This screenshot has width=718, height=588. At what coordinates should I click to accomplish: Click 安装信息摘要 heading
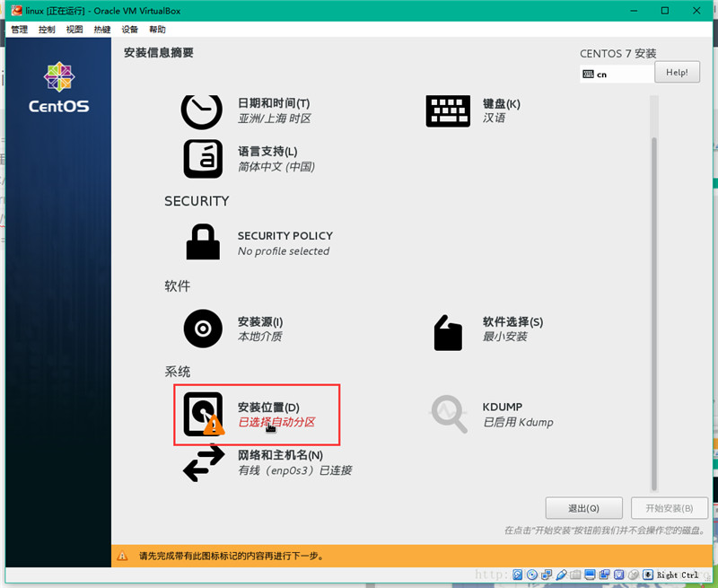159,52
